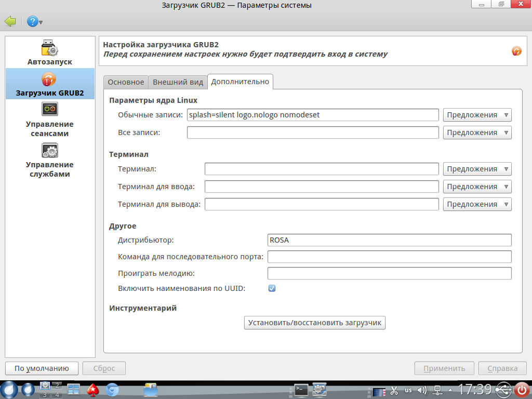Click Установить/восстановить загрузчик button
532x399 pixels.
pos(314,323)
